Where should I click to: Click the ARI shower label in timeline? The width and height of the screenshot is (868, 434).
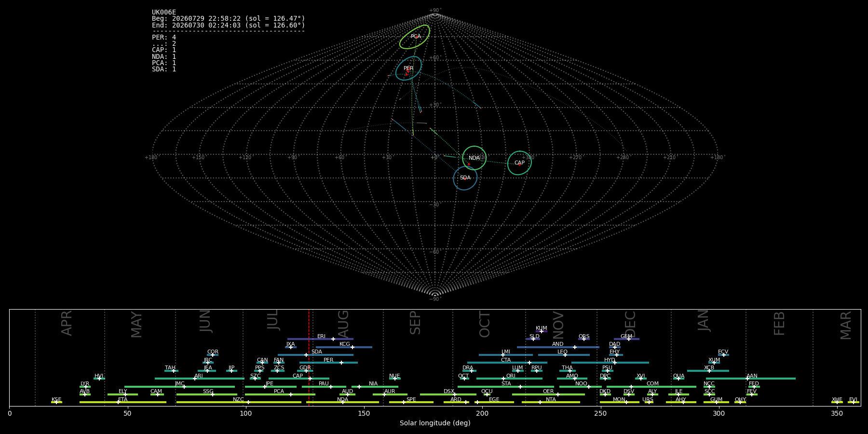(198, 376)
